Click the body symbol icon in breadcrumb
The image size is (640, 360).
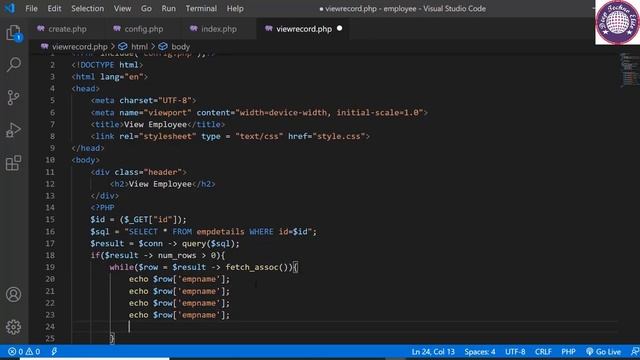pyautogui.click(x=163, y=47)
